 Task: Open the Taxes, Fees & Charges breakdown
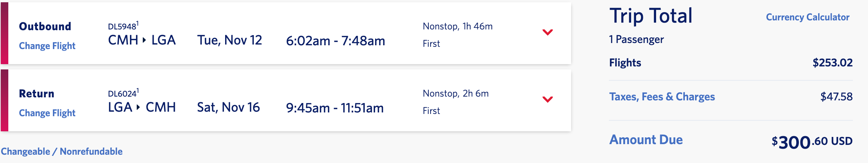pyautogui.click(x=662, y=97)
